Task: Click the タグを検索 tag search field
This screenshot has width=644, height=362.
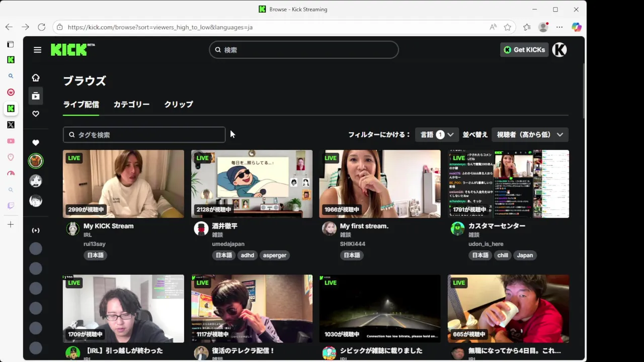Action: point(144,135)
